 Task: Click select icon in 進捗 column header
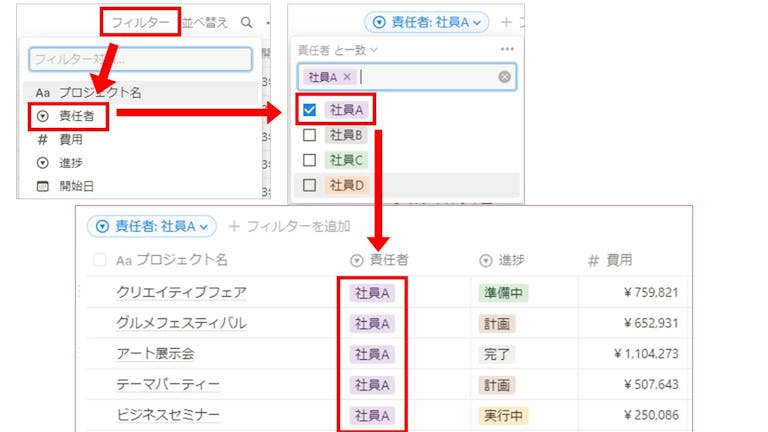pos(485,261)
